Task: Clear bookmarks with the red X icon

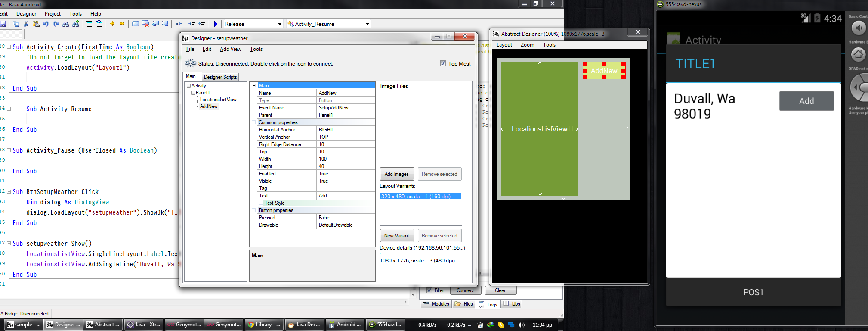Action: pos(145,24)
